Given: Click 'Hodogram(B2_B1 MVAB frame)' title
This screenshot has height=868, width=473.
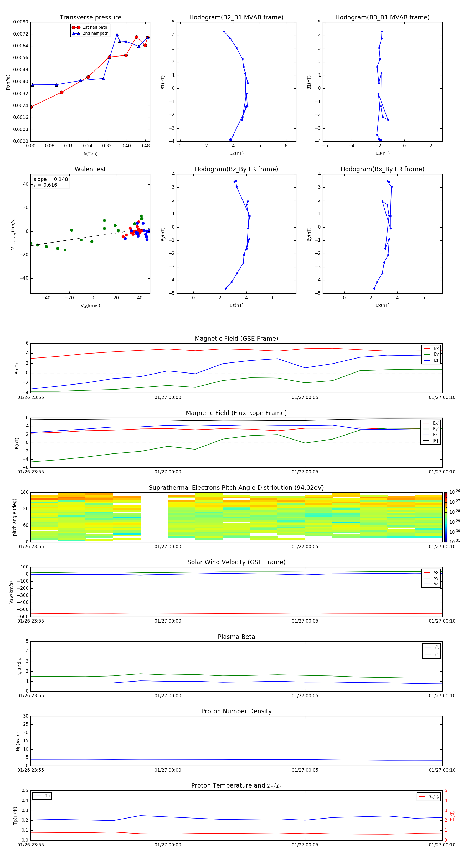Looking at the screenshot, I should coord(236,18).
